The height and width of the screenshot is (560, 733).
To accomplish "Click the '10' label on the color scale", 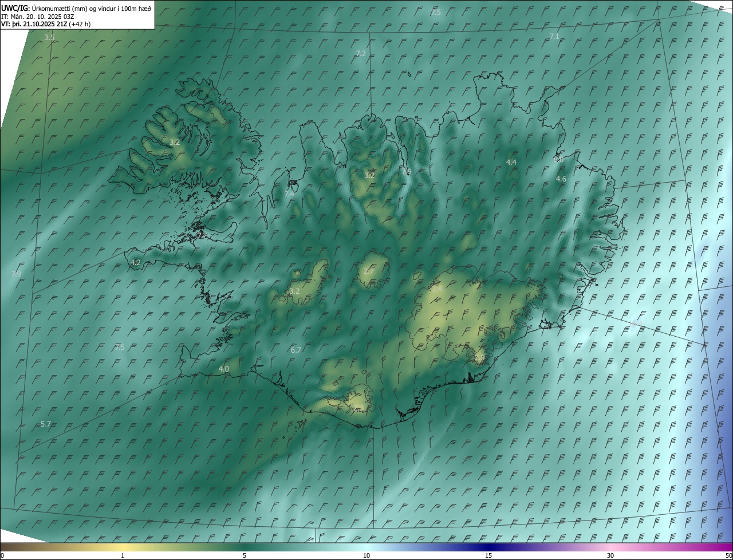I will click(366, 555).
